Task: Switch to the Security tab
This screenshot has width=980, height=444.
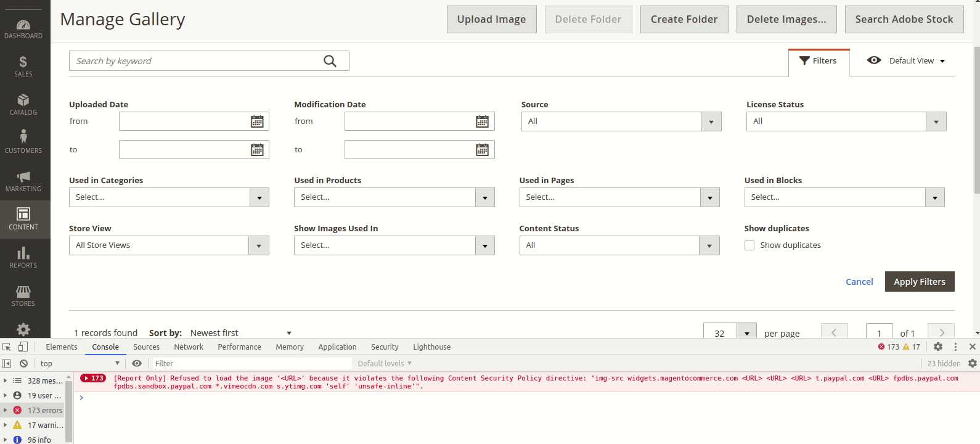Action: click(x=385, y=347)
